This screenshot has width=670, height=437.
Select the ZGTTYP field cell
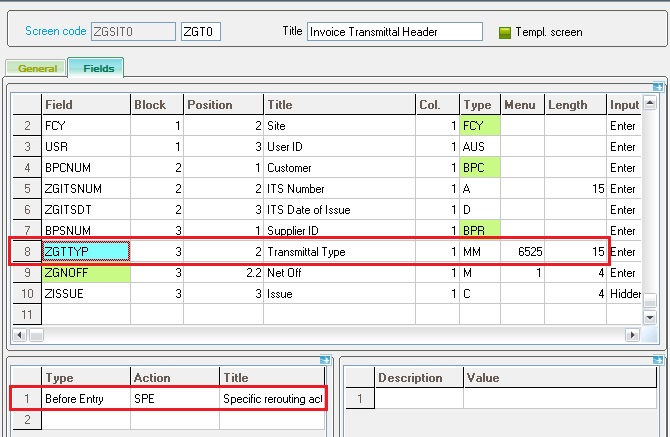(86, 252)
